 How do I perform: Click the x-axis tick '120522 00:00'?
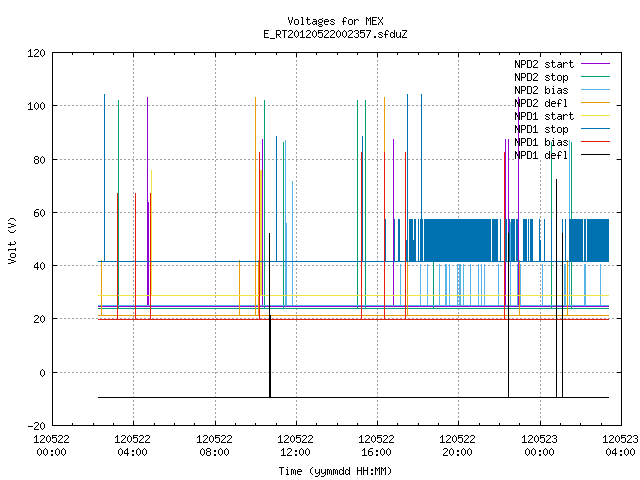[51, 446]
